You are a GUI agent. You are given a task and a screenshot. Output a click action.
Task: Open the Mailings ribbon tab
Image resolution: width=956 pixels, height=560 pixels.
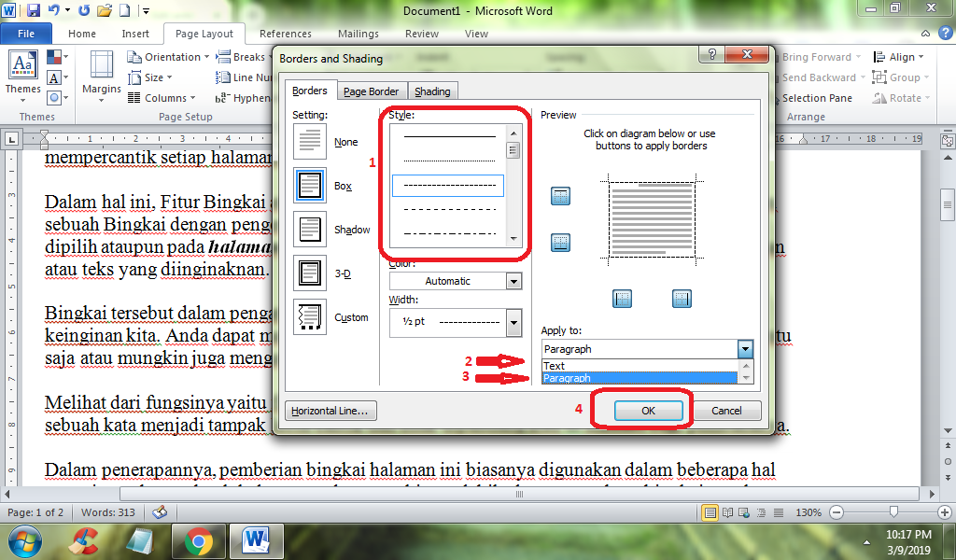tap(358, 34)
